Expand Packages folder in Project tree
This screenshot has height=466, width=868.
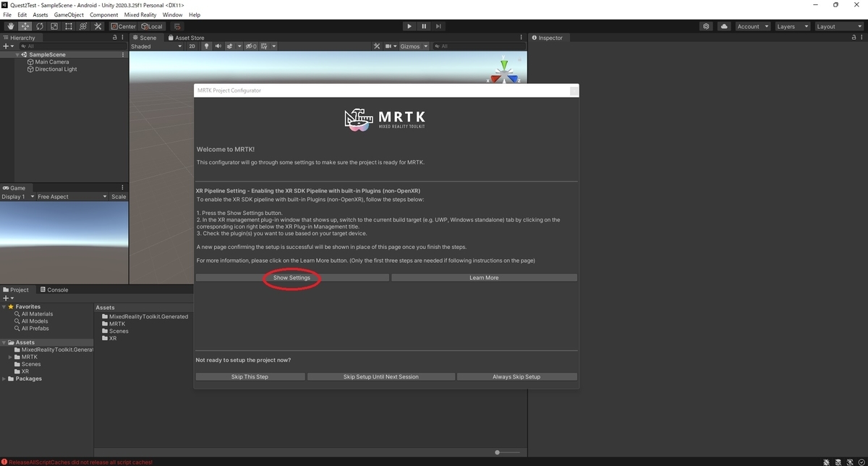click(x=4, y=378)
